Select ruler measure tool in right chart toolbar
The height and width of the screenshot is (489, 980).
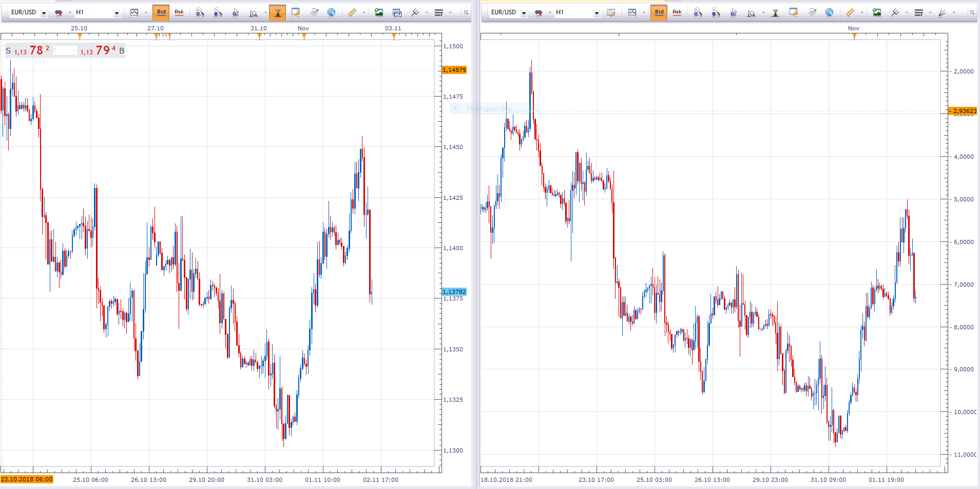click(850, 12)
